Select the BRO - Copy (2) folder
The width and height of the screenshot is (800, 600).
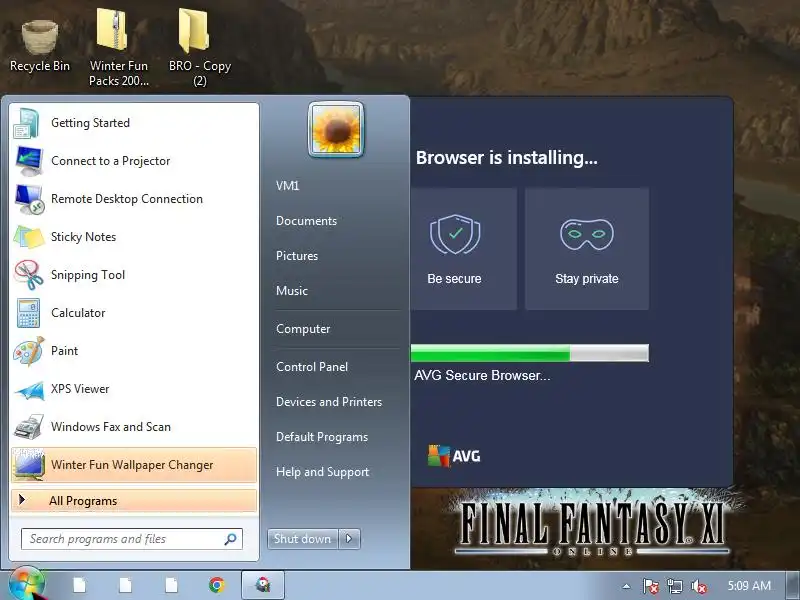[199, 47]
